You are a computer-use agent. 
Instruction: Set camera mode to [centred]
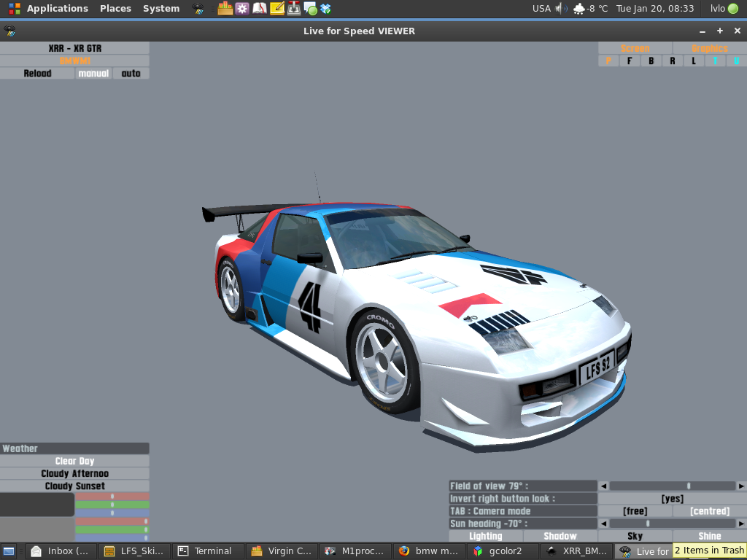pyautogui.click(x=710, y=511)
